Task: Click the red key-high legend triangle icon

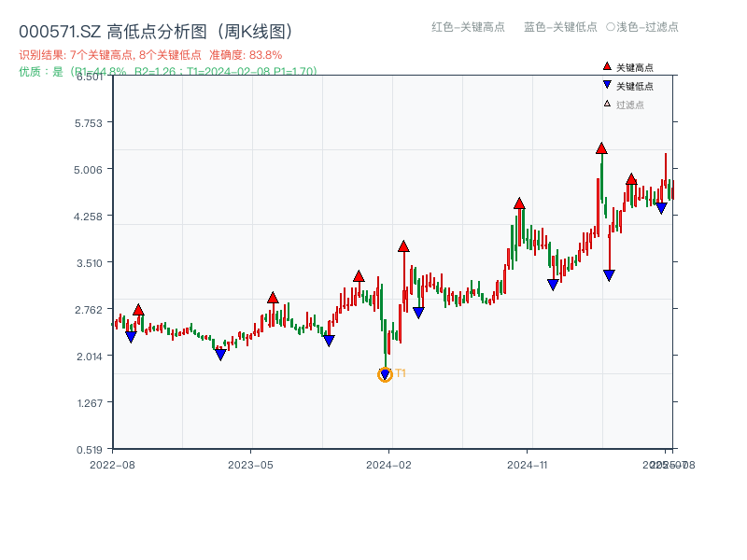Action: click(x=607, y=66)
